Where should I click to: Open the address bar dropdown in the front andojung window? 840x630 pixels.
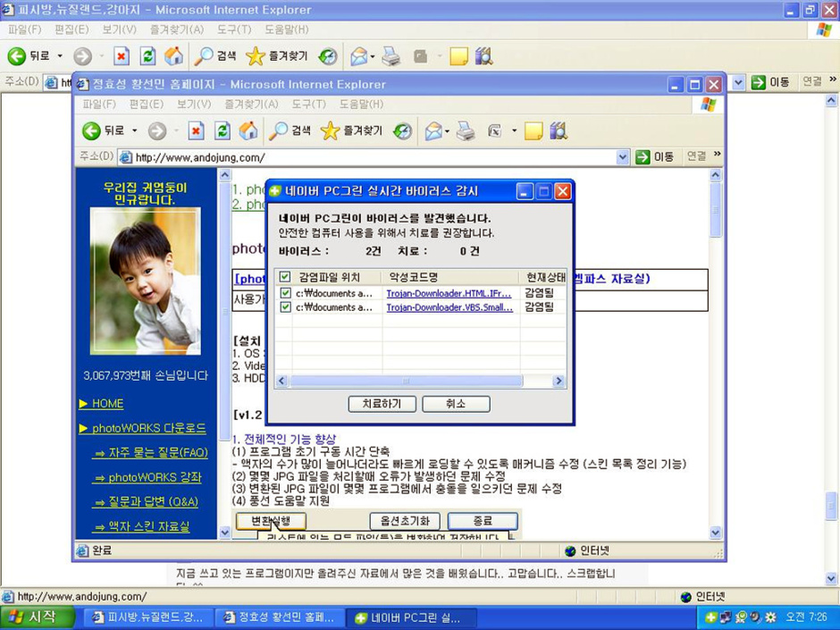pos(622,157)
